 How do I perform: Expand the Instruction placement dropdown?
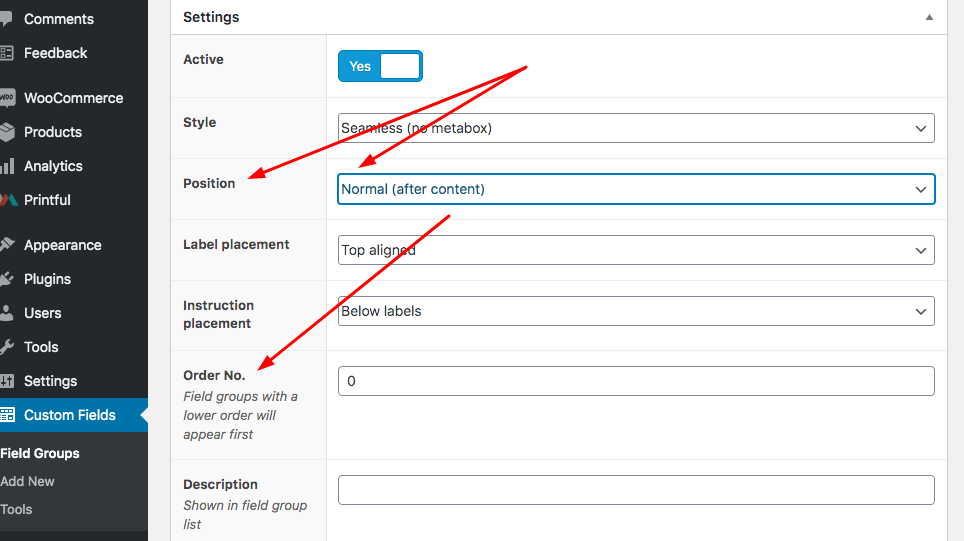click(636, 311)
